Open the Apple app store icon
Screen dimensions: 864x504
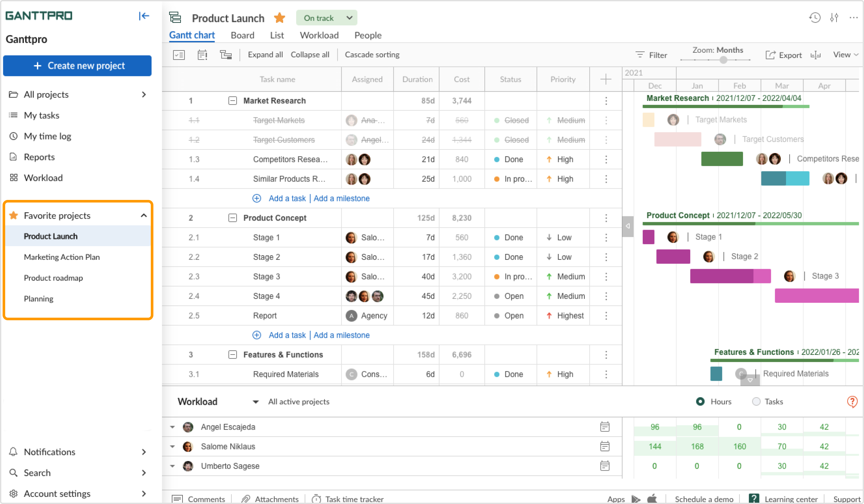click(x=652, y=499)
